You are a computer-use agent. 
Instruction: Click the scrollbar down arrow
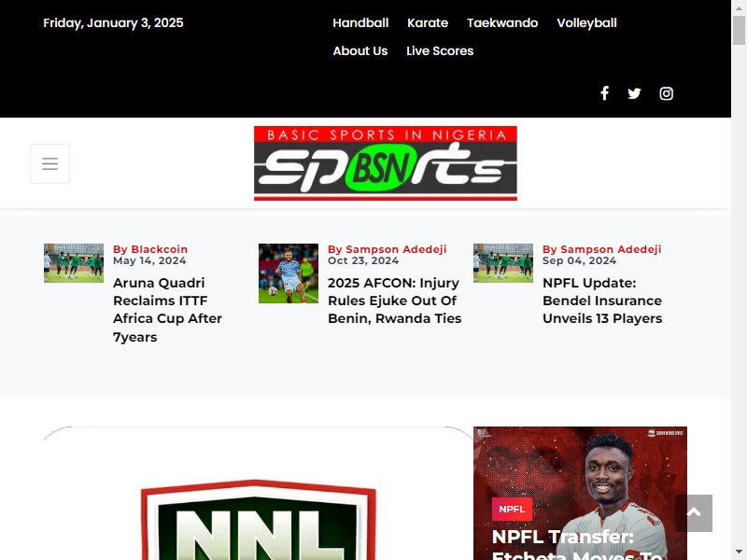coord(739,553)
